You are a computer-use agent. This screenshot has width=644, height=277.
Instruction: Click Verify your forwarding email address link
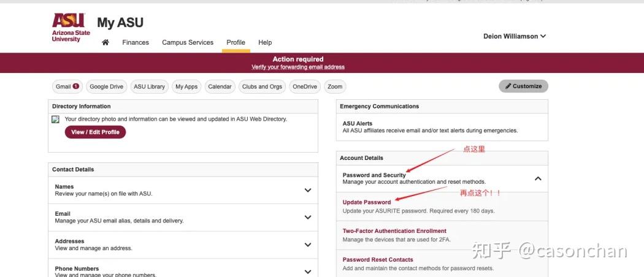(298, 67)
